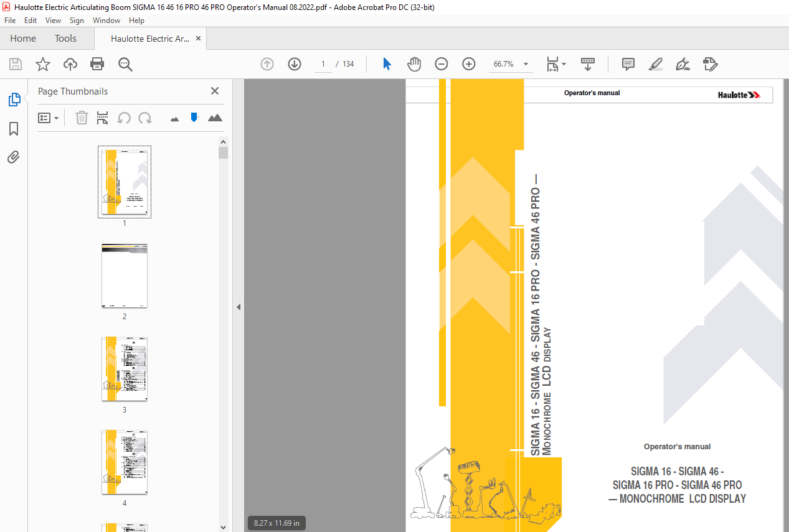The width and height of the screenshot is (789, 532).
Task: Click the print pages thumbnail icon
Action: 103,118
